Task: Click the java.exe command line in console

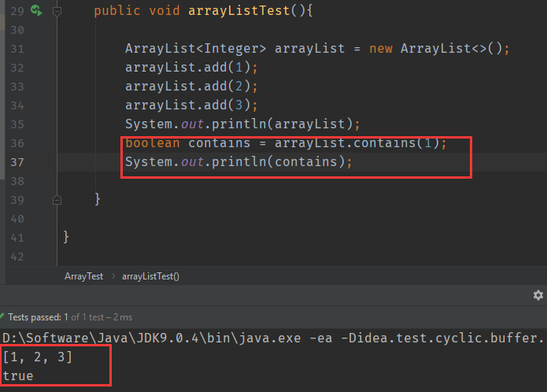Action: [x=274, y=338]
